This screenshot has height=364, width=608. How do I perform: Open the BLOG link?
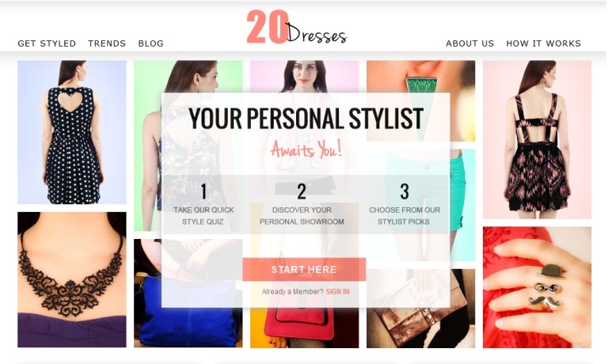tap(151, 44)
